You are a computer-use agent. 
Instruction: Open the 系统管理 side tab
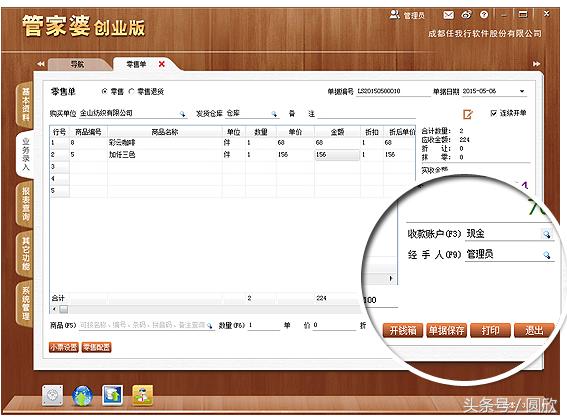pos(25,303)
